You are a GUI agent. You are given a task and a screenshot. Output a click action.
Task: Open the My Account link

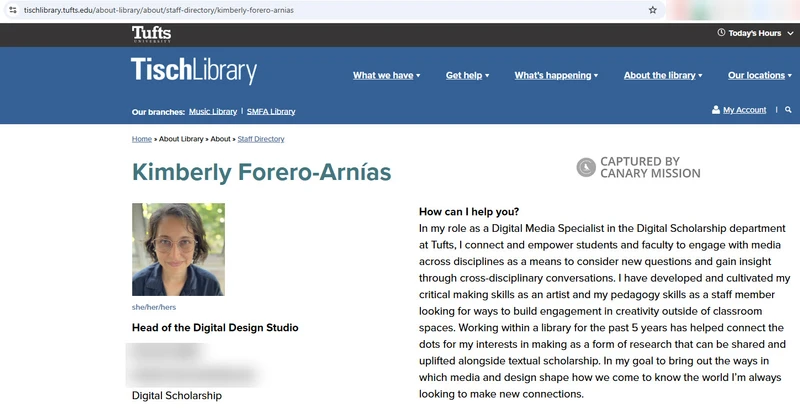(x=744, y=110)
